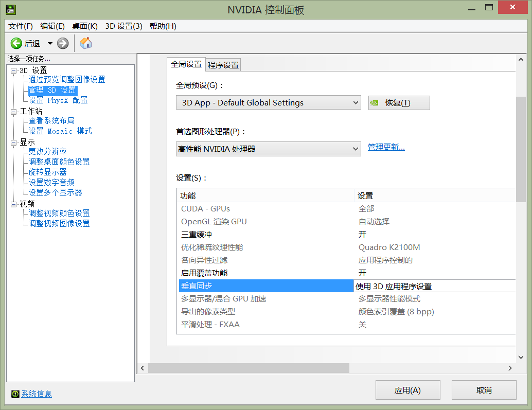The height and width of the screenshot is (410, 532).
Task: Click the System Information icon
Action: [15, 394]
